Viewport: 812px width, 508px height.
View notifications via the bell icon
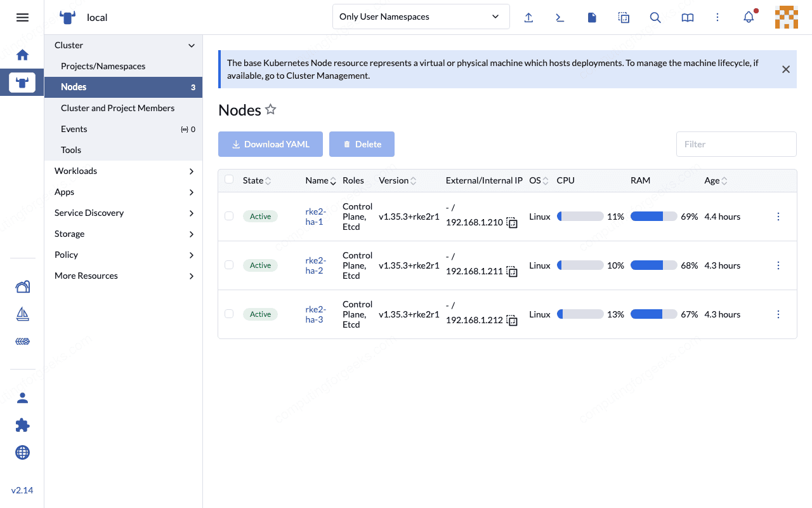(x=749, y=17)
